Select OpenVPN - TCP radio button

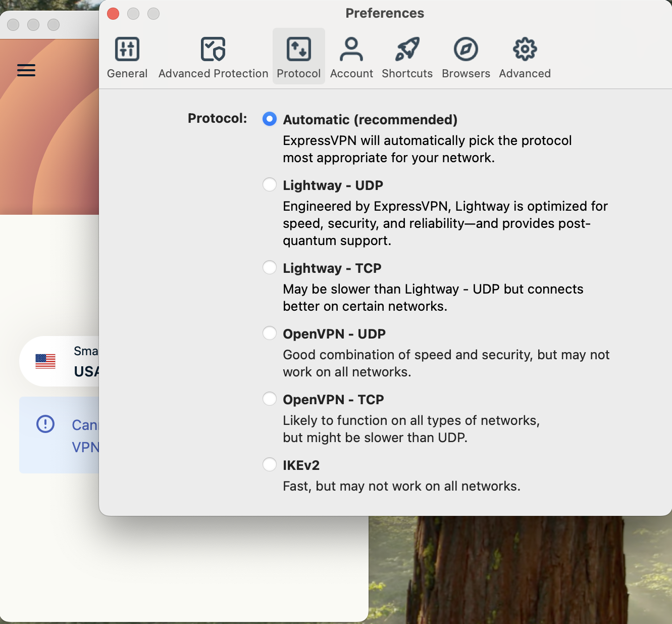pos(270,399)
